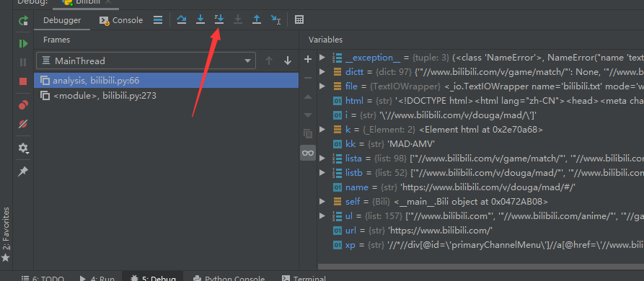Click the Step Over icon

182,19
